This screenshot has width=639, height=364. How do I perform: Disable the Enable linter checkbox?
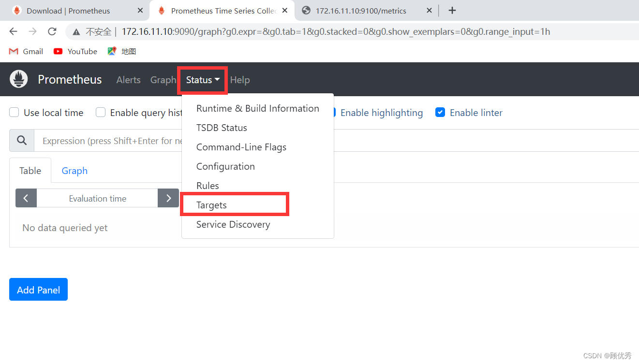click(440, 112)
